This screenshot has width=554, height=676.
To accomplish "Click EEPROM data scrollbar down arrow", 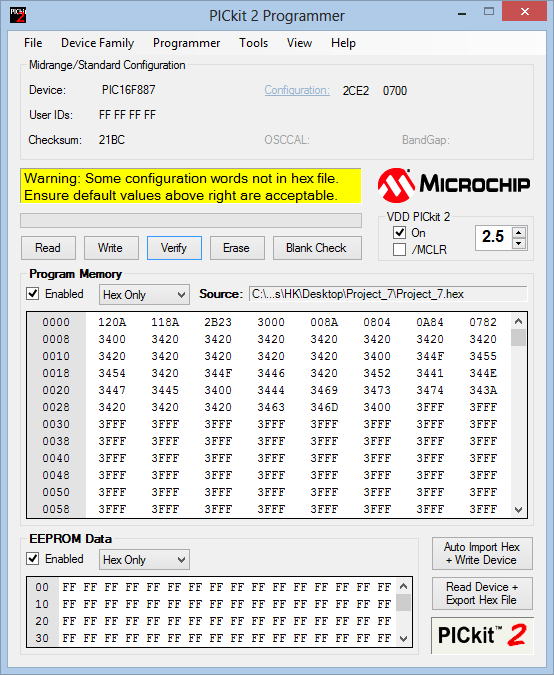I will coord(404,638).
